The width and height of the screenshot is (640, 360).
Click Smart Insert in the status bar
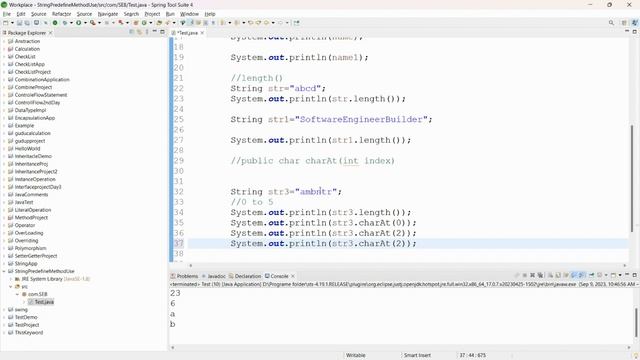417,355
